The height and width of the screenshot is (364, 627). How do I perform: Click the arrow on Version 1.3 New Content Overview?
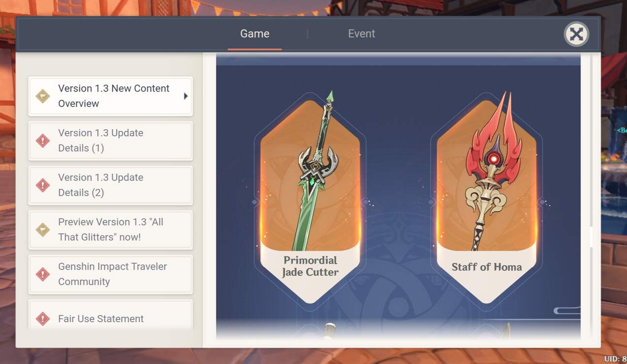tap(186, 96)
